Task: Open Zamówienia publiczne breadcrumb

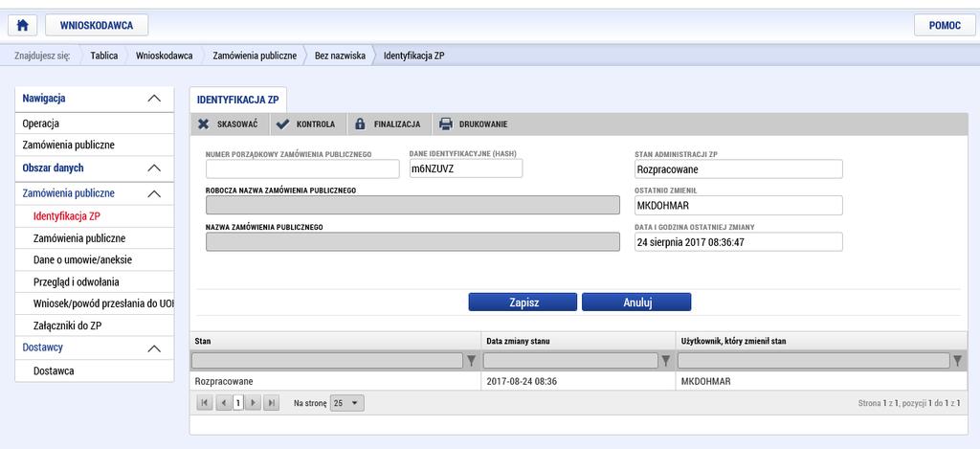Action: (255, 56)
